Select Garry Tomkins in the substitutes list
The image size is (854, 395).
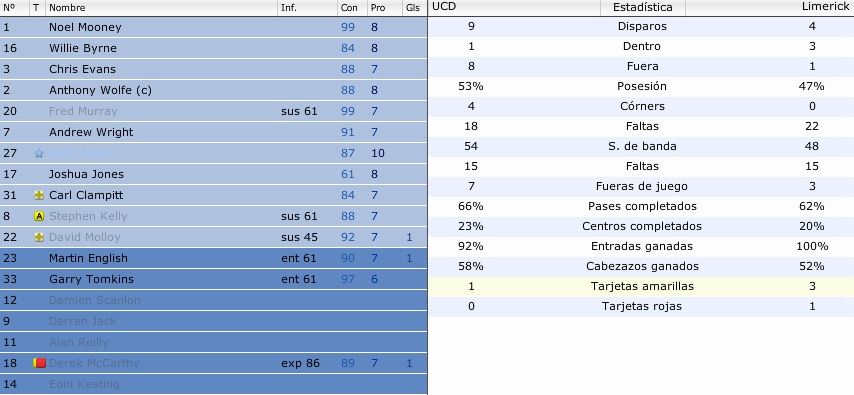(214, 279)
